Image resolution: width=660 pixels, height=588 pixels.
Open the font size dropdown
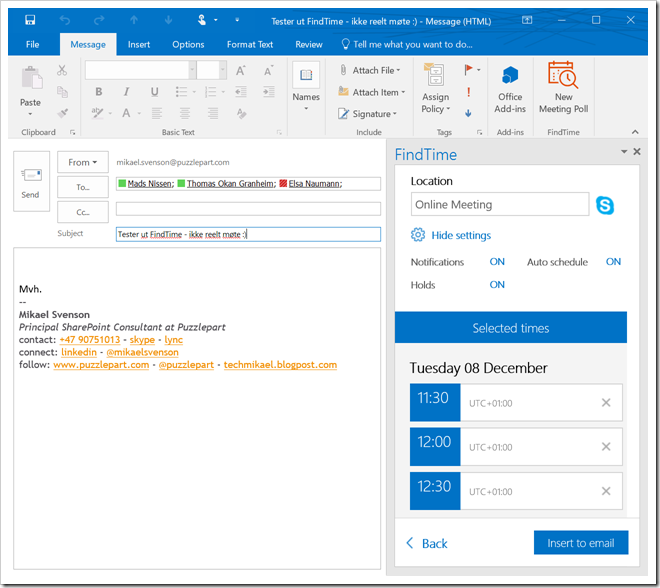pos(223,70)
